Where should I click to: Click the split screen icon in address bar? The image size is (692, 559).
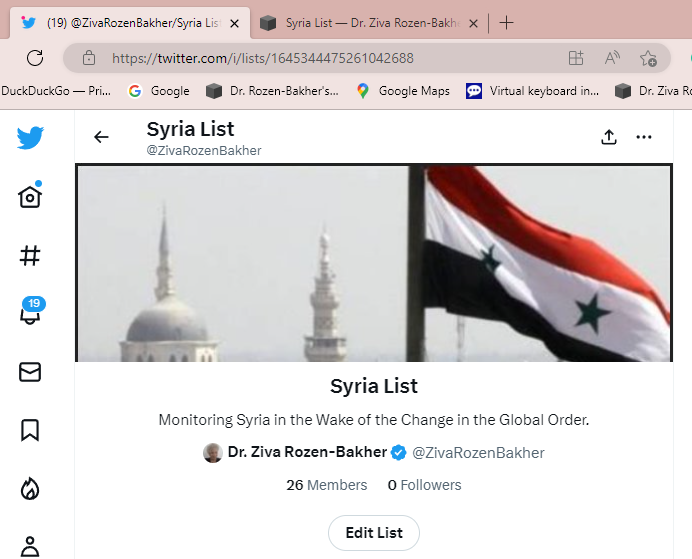click(575, 58)
